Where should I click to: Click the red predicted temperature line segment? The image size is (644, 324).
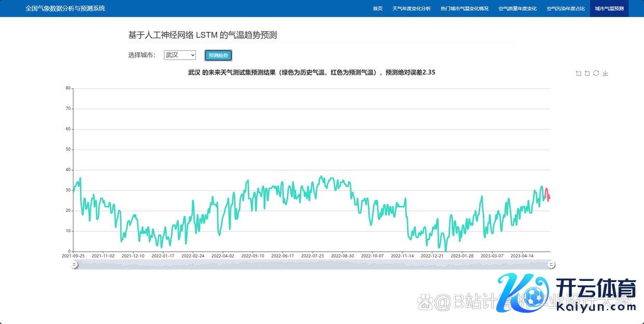point(548,193)
